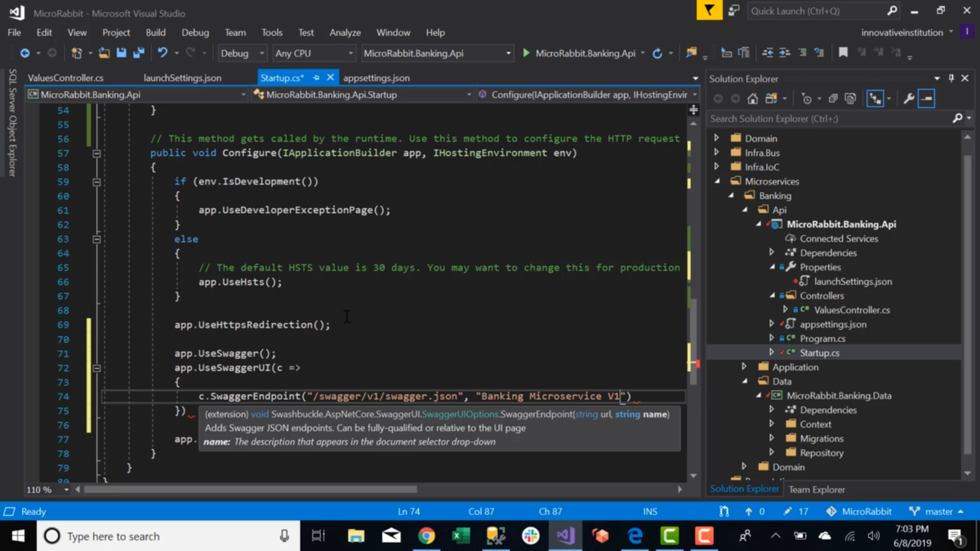Open the startup project dropdown MicroRabbit.Banking.Api

tap(436, 53)
